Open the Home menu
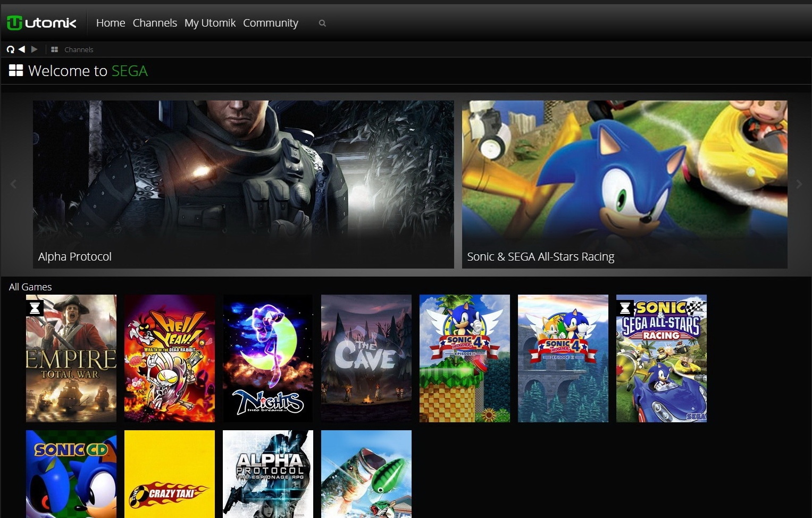This screenshot has width=812, height=518. coord(111,23)
